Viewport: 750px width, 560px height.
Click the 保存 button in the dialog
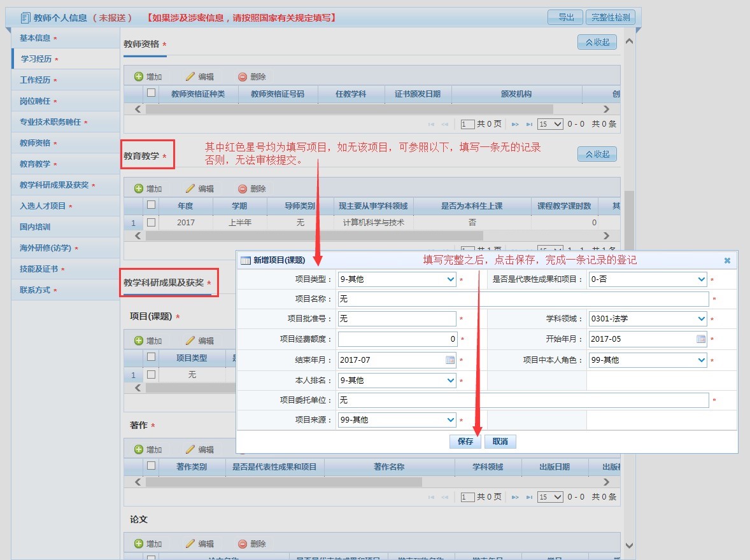(465, 442)
